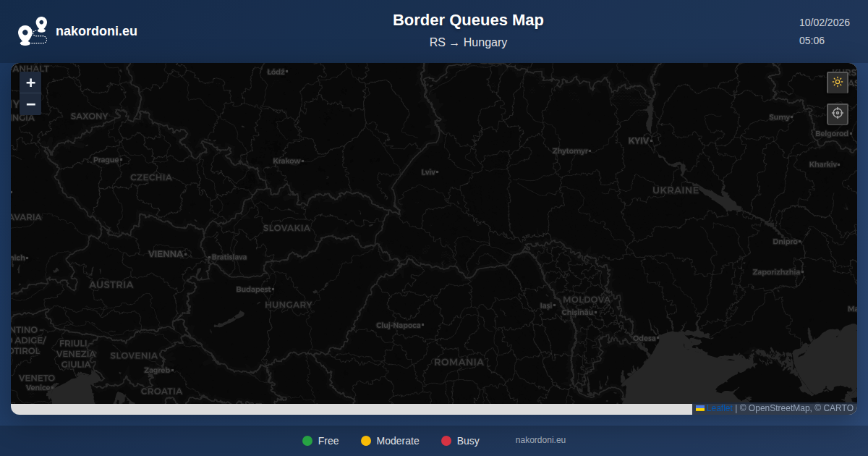Toggle light theme with sun icon

[x=838, y=82]
